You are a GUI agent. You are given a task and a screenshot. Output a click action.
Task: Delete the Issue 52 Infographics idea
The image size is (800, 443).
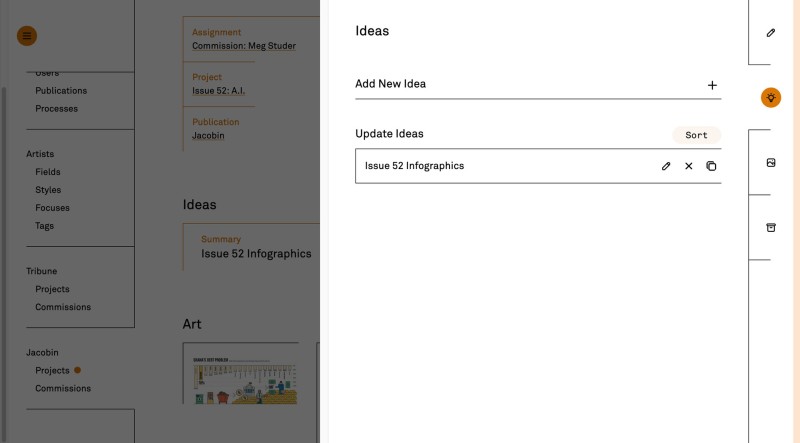coord(688,166)
